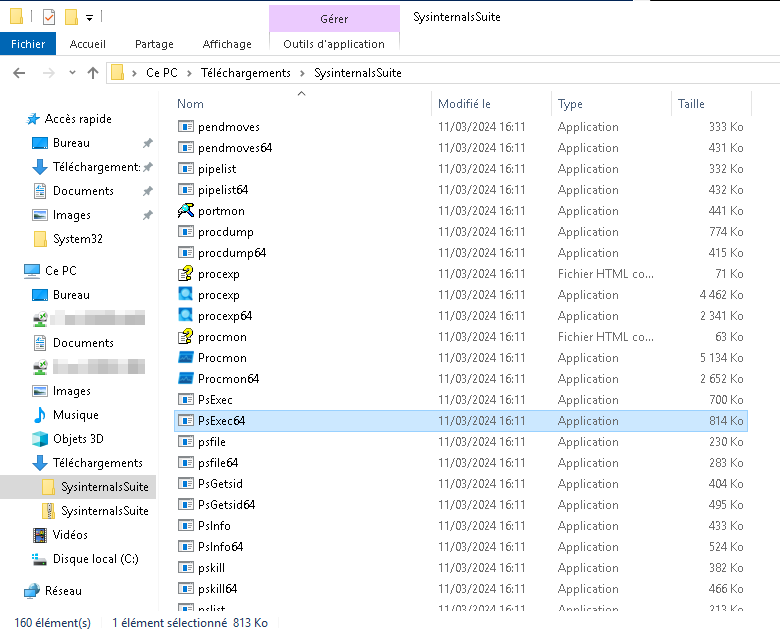780x634 pixels.
Task: Click the SysinternalsSuite address bar segment
Action: click(358, 73)
